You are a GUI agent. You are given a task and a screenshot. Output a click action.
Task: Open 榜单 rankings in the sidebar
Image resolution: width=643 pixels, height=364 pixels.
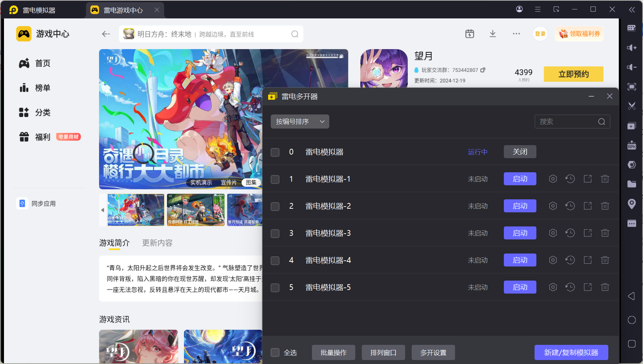coord(35,88)
